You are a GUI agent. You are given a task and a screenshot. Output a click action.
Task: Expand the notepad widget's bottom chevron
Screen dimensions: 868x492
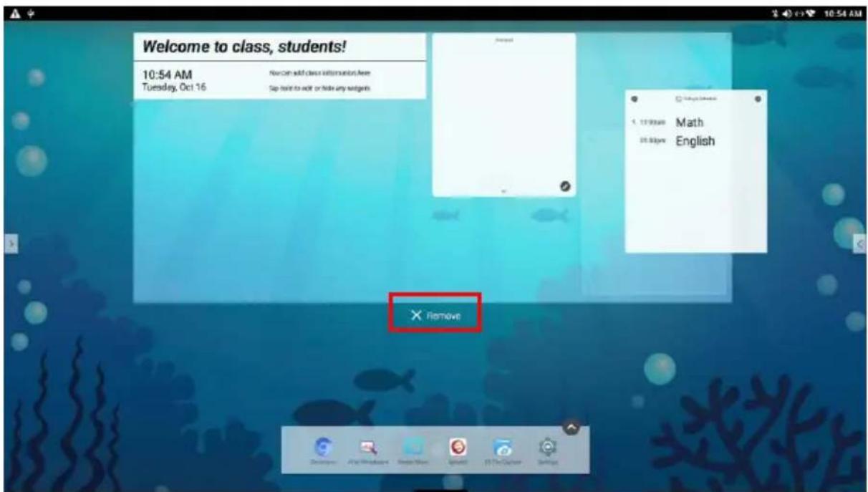click(x=503, y=191)
